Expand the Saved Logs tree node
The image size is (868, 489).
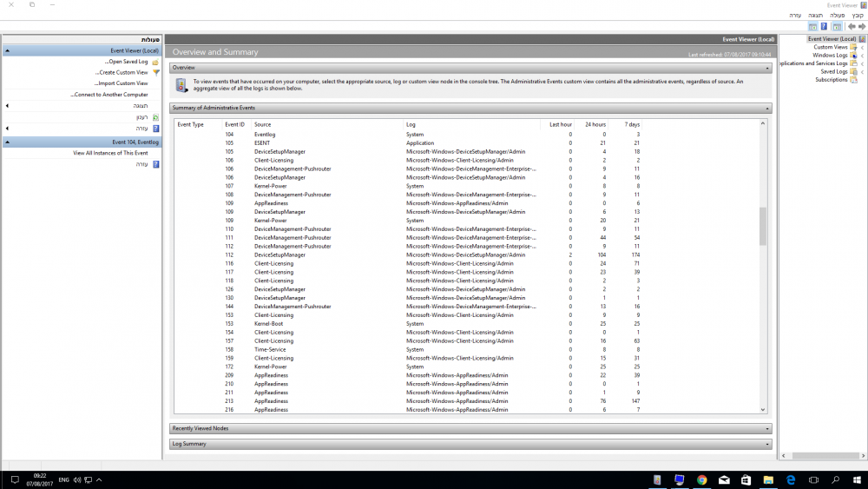[863, 72]
